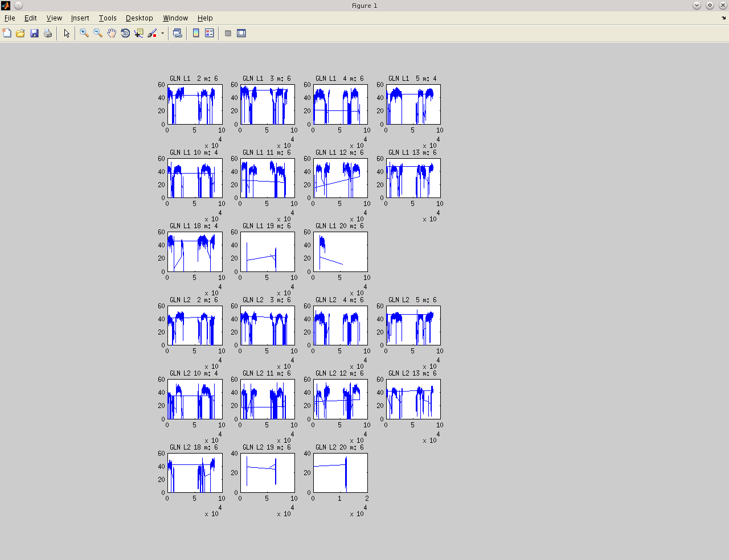Select the Rotate 3D tool
729x560 pixels.
click(x=125, y=33)
